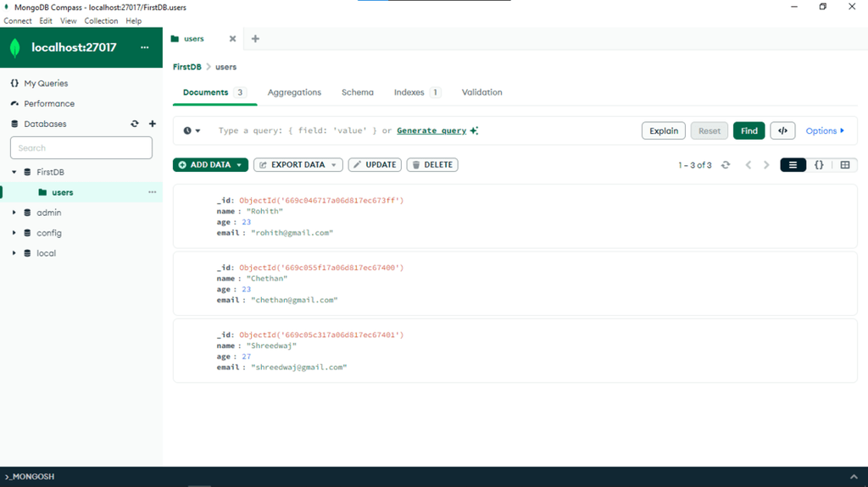Collapse the FirstDB database
Image resolution: width=868 pixels, height=487 pixels.
coord(14,172)
